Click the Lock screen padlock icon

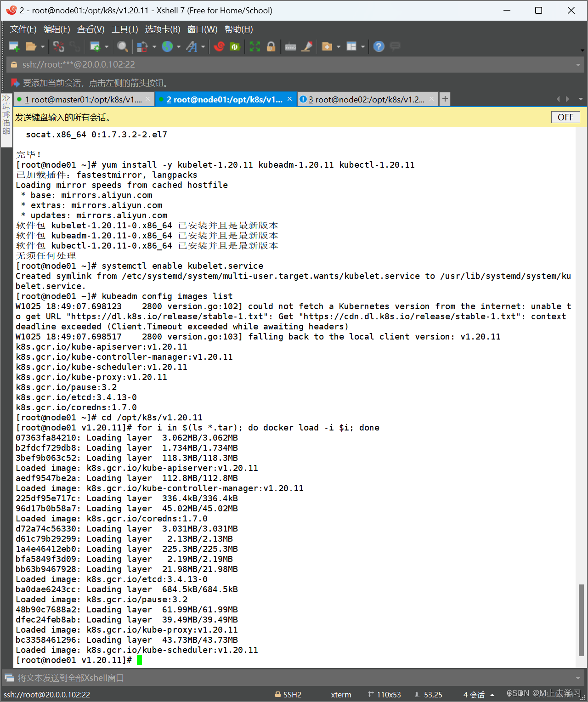pos(271,46)
